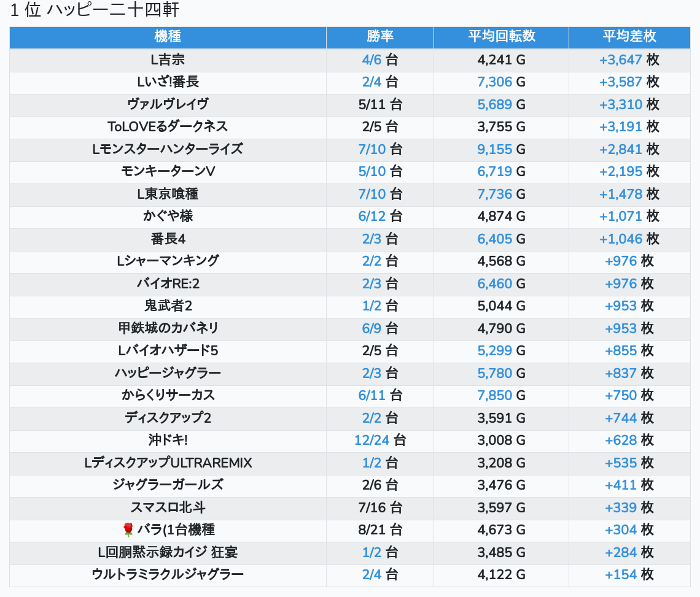Click the ハッピージャグラー machine name
700x597 pixels.
(168, 373)
